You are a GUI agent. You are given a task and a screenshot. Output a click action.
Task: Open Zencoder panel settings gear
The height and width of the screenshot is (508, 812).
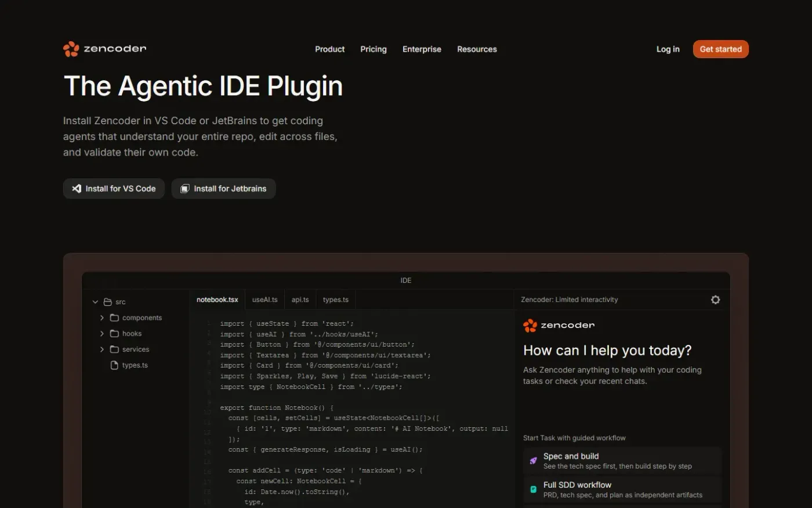pos(715,300)
